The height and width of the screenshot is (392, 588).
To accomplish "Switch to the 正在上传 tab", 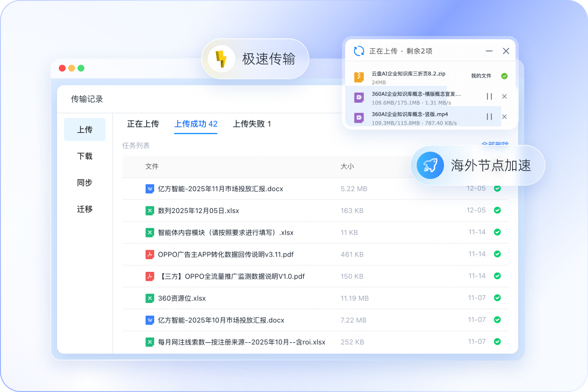I will [x=143, y=124].
